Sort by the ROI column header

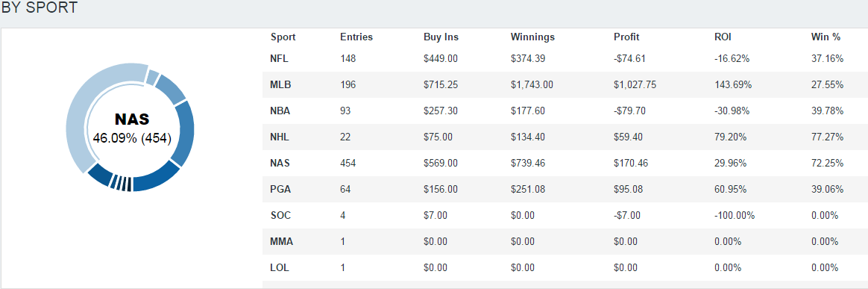pos(723,37)
